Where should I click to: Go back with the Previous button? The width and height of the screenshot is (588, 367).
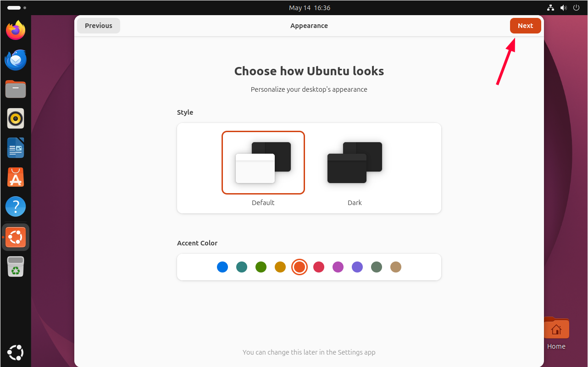(99, 26)
